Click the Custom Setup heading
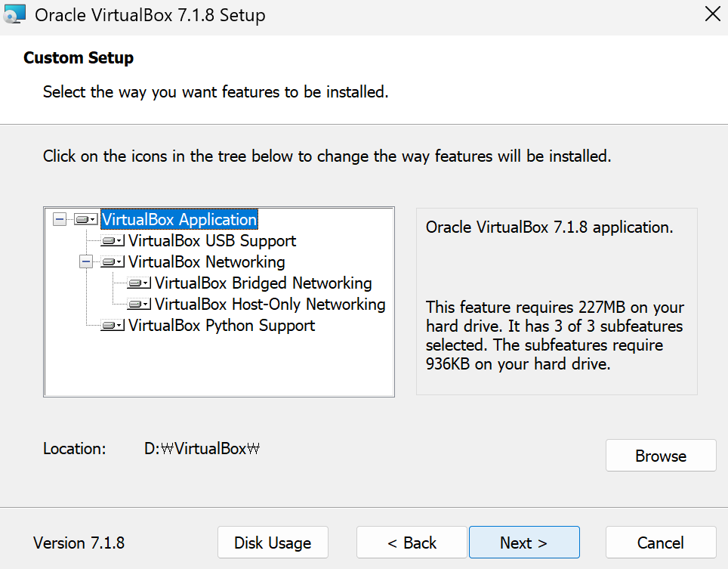Image resolution: width=728 pixels, height=569 pixels. pyautogui.click(x=79, y=57)
